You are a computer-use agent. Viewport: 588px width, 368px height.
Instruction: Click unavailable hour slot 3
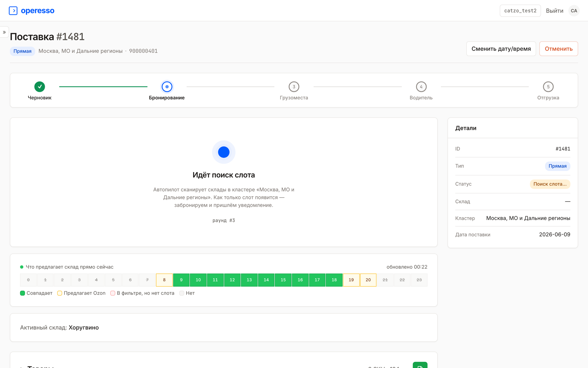(79, 280)
